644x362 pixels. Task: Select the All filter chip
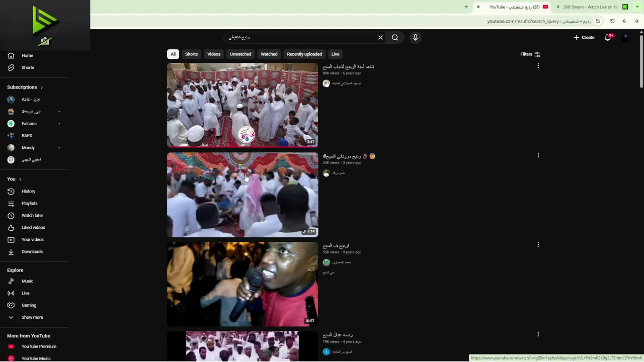point(173,54)
